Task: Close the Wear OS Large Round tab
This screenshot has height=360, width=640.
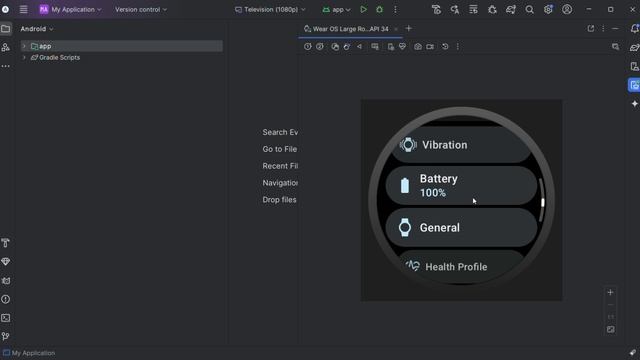Action: click(396, 29)
